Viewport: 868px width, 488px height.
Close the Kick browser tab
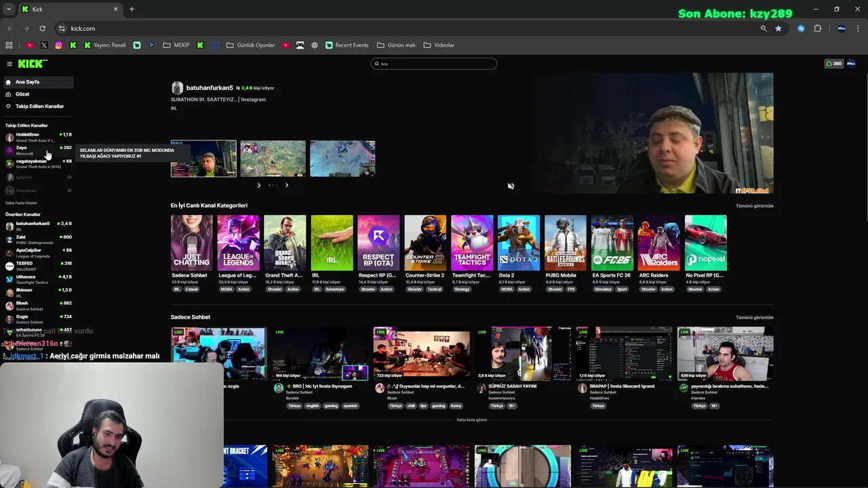(x=115, y=9)
